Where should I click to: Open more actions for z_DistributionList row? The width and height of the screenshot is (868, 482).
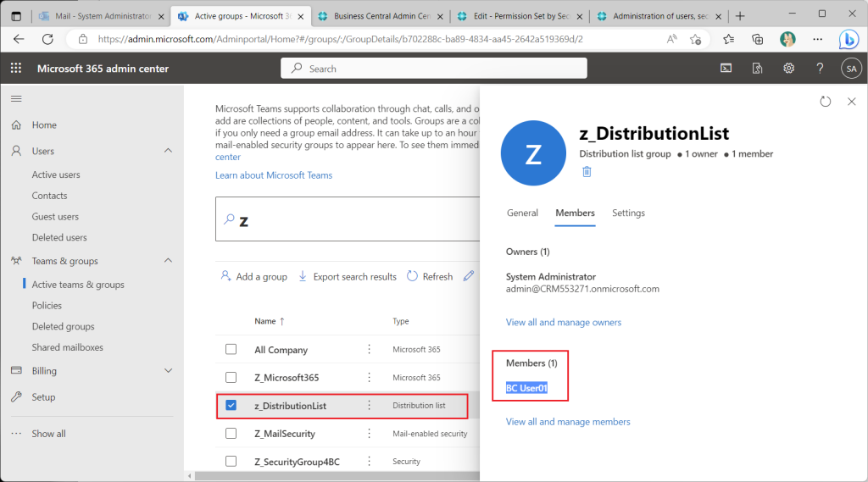pos(370,406)
